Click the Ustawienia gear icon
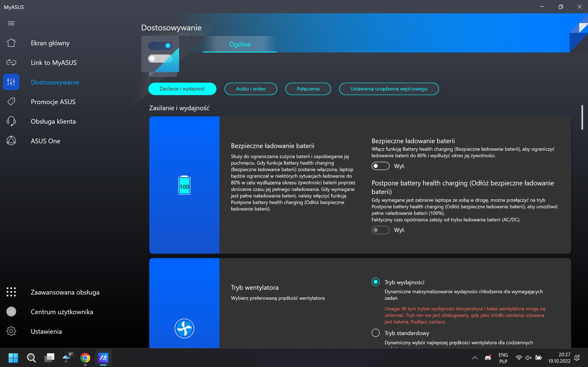 click(11, 331)
